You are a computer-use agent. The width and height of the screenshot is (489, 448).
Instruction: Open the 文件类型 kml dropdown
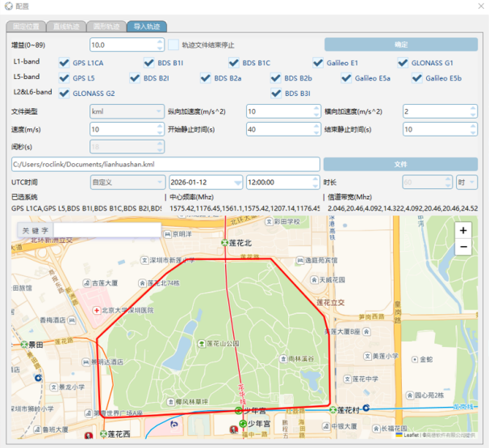[x=127, y=111]
